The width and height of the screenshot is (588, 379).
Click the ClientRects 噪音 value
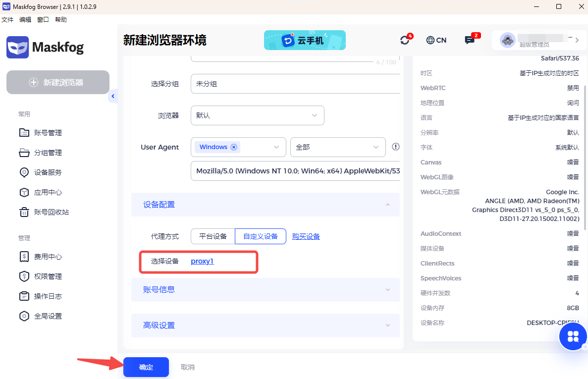573,264
